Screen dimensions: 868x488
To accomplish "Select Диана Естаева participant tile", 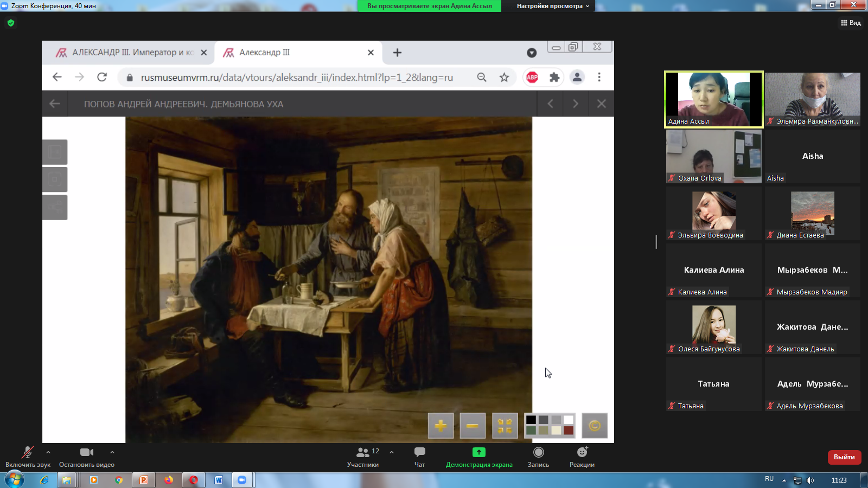I will coord(813,213).
